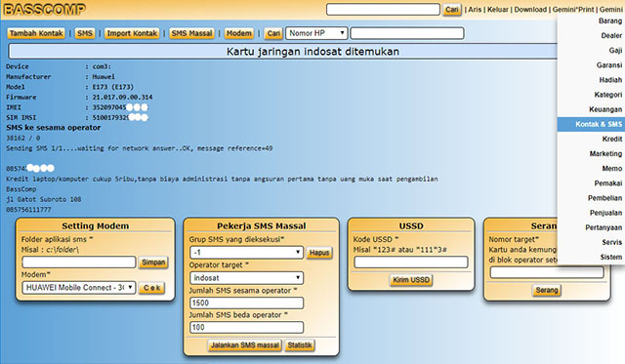The image size is (625, 364).
Task: Expand the Operator target indosat dropdown
Action: coord(246,278)
